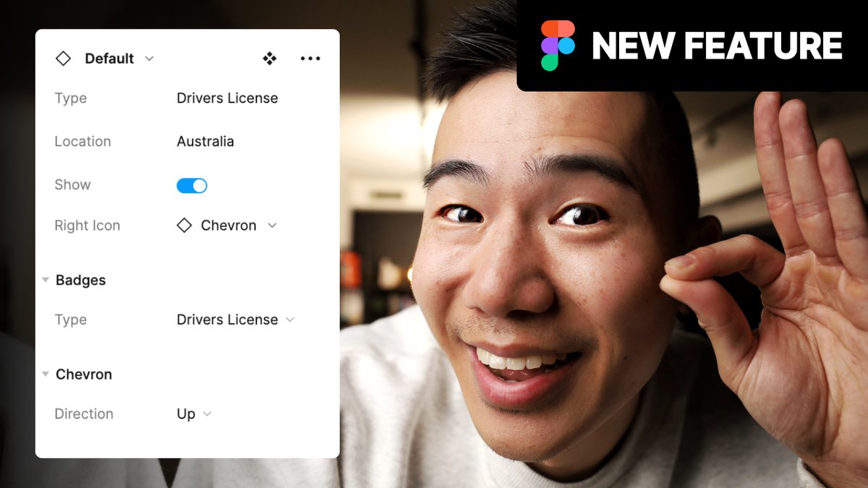Open the Right Icon Chevron swap dropdown
Image resolution: width=868 pixels, height=488 pixels.
click(272, 226)
